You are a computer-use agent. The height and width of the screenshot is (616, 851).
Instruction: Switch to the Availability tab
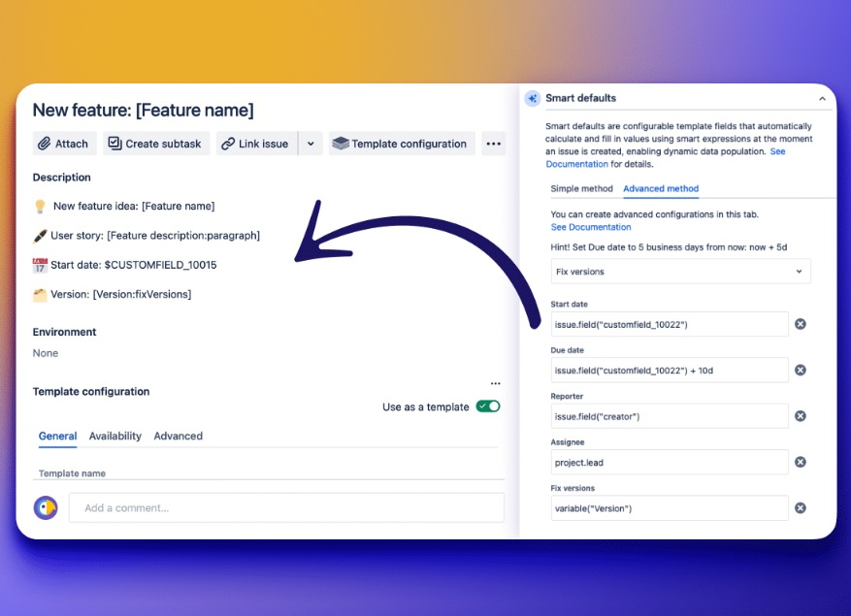pos(115,436)
